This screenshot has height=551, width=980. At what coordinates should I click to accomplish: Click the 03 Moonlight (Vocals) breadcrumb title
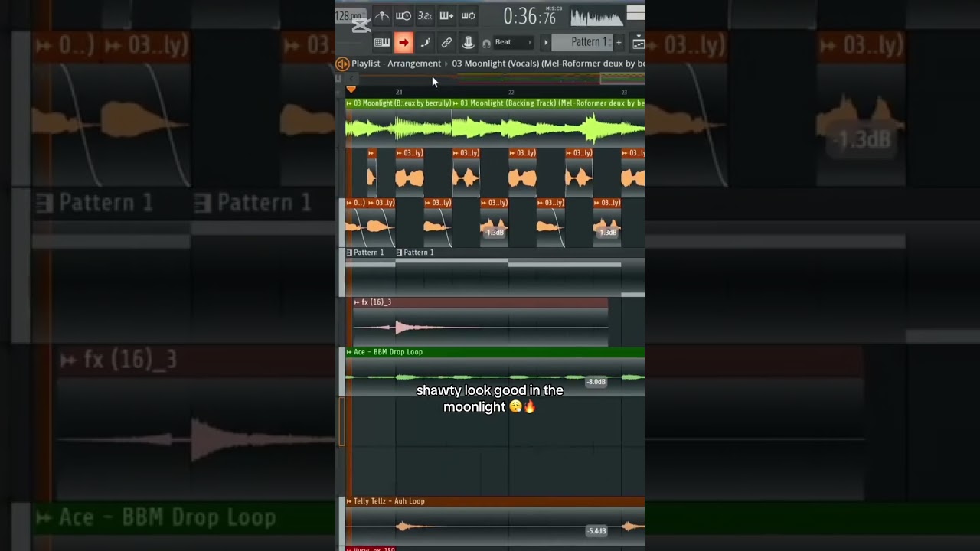point(548,64)
